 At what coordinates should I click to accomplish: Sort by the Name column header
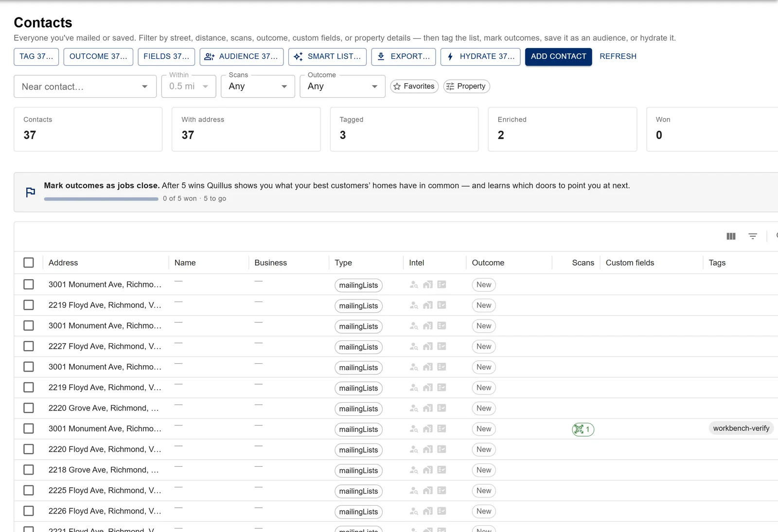point(185,263)
